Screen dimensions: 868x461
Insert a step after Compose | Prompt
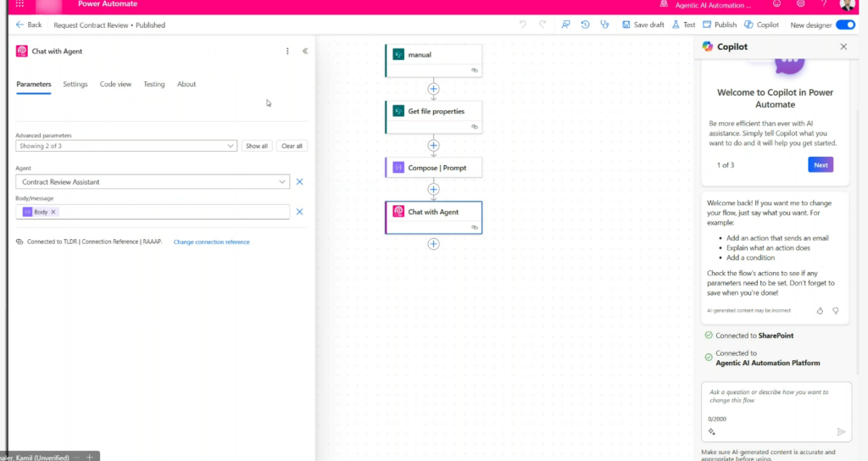click(x=433, y=189)
